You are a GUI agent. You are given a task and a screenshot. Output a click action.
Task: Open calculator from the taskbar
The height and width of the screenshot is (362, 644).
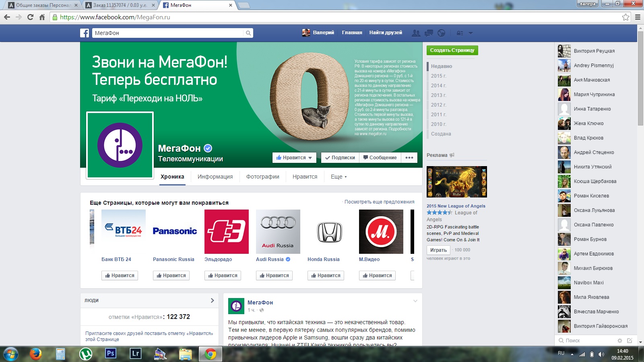tap(60, 354)
